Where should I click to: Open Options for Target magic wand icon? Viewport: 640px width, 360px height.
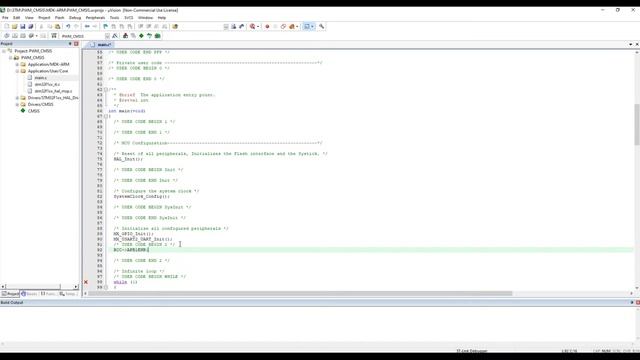tap(115, 36)
